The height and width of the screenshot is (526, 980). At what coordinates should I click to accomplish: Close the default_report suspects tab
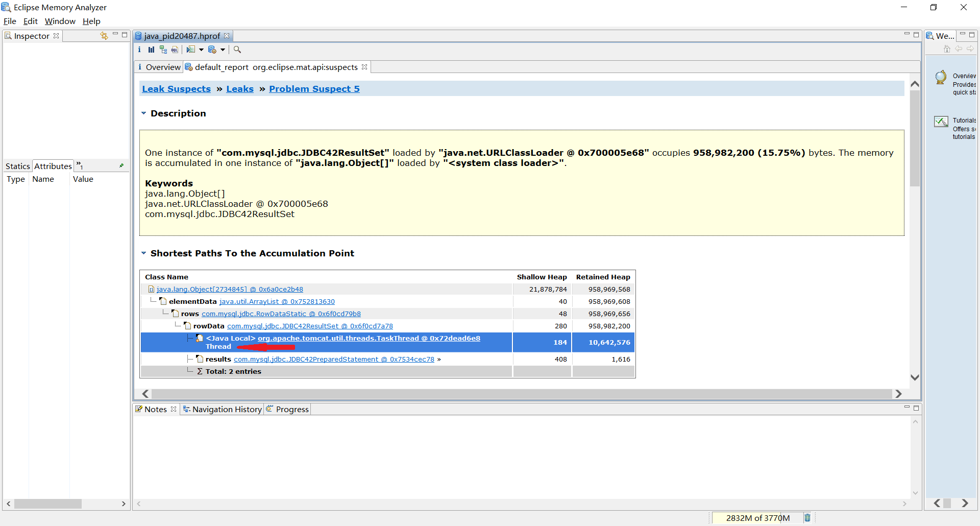(x=364, y=67)
